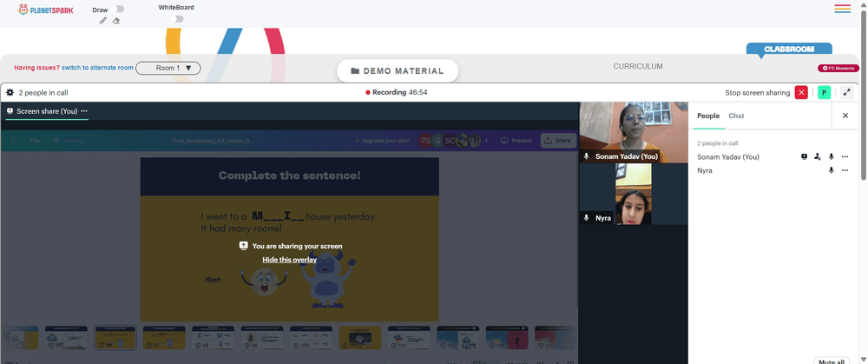
Task: Mute Nyra's microphone in People list
Action: 831,170
